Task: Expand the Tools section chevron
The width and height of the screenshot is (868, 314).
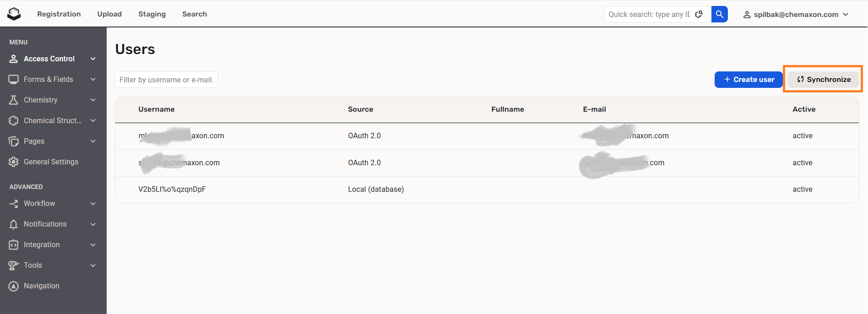Action: tap(93, 265)
